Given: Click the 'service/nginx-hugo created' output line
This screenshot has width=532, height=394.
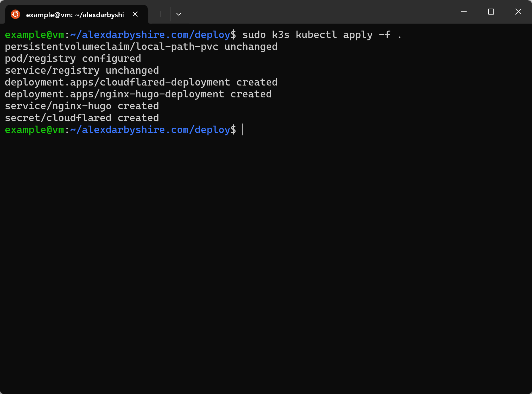Looking at the screenshot, I should click(82, 106).
